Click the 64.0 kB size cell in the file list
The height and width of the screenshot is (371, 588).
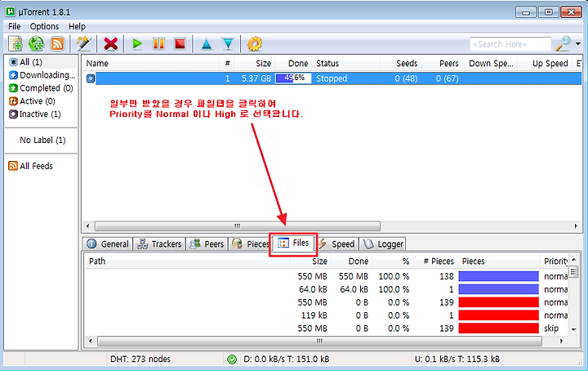coord(313,289)
